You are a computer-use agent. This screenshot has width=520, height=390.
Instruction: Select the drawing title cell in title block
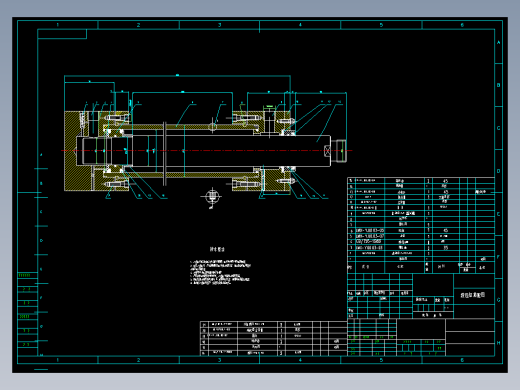pos(473,295)
